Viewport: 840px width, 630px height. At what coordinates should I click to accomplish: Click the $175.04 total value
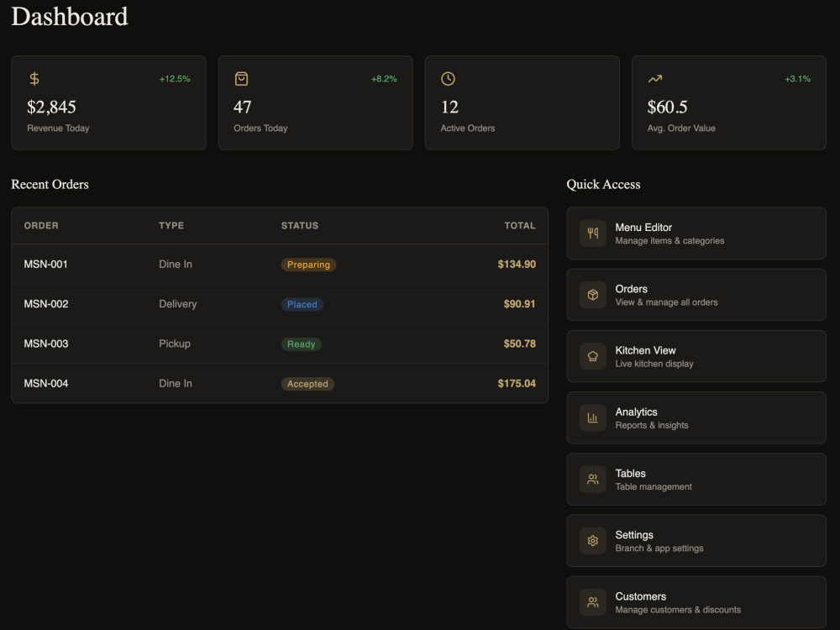517,384
